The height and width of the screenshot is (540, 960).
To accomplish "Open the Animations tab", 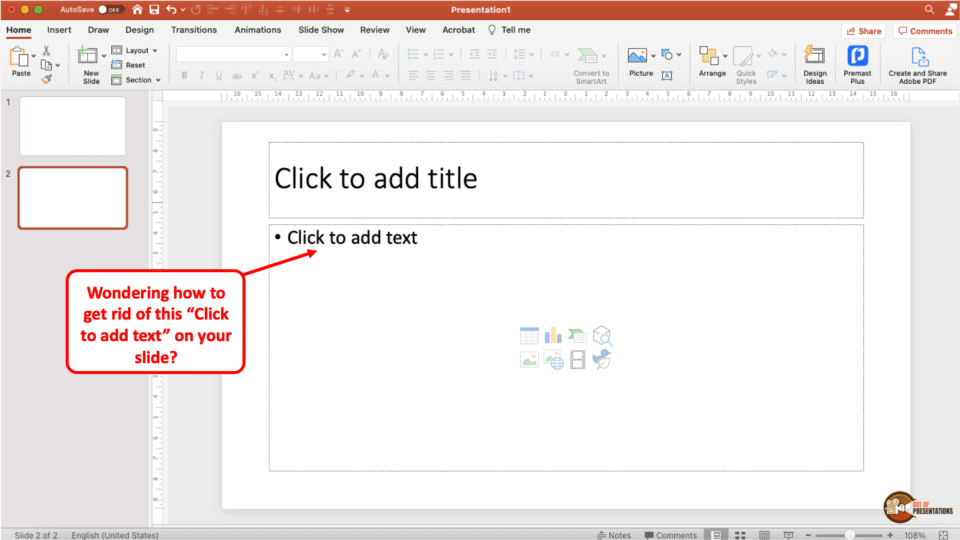I will [258, 30].
